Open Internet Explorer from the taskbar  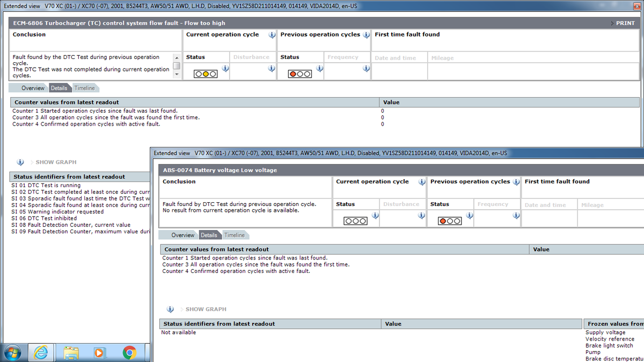coord(41,352)
